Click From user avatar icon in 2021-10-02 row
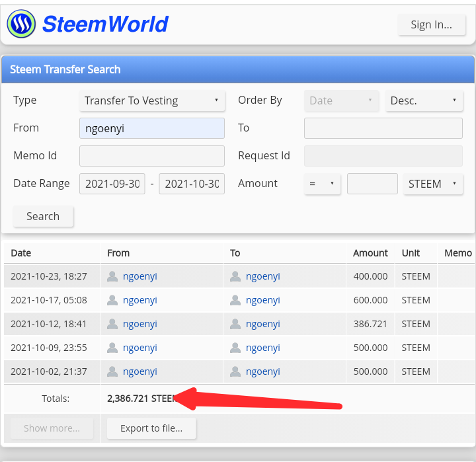476x462 pixels. coord(112,371)
